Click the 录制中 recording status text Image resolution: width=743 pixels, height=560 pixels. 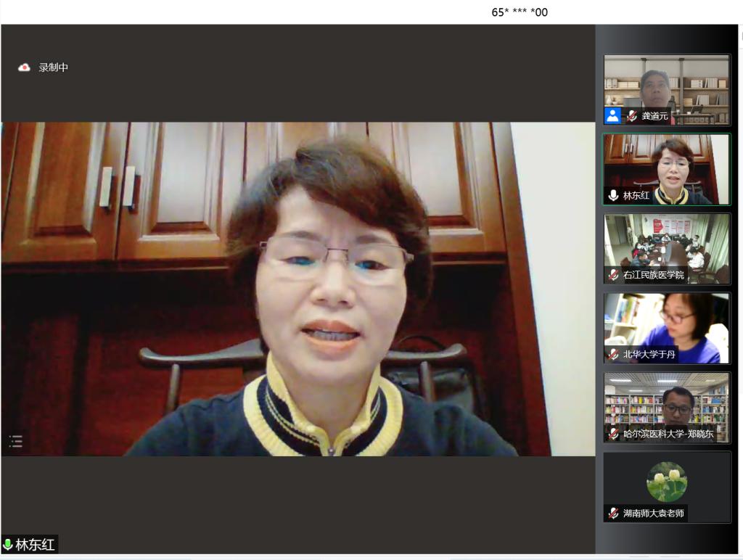coord(53,67)
